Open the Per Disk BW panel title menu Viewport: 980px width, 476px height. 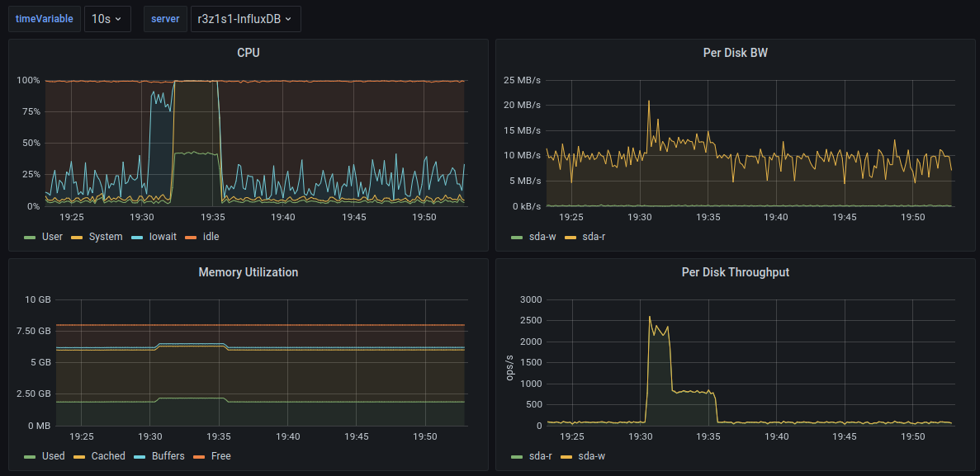[x=736, y=53]
